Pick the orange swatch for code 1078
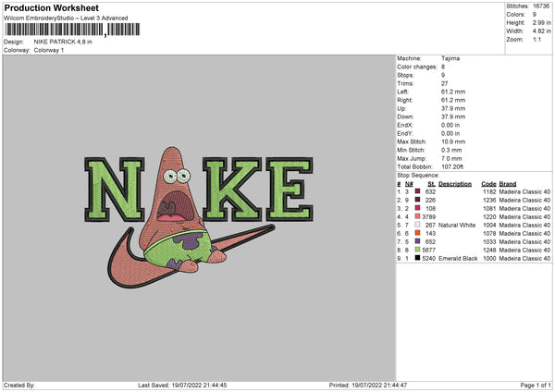This screenshot has height=392, width=555. pos(418,233)
